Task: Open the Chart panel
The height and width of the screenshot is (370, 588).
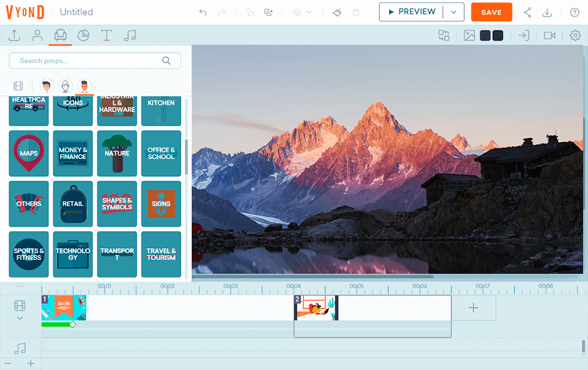Action: coord(83,36)
